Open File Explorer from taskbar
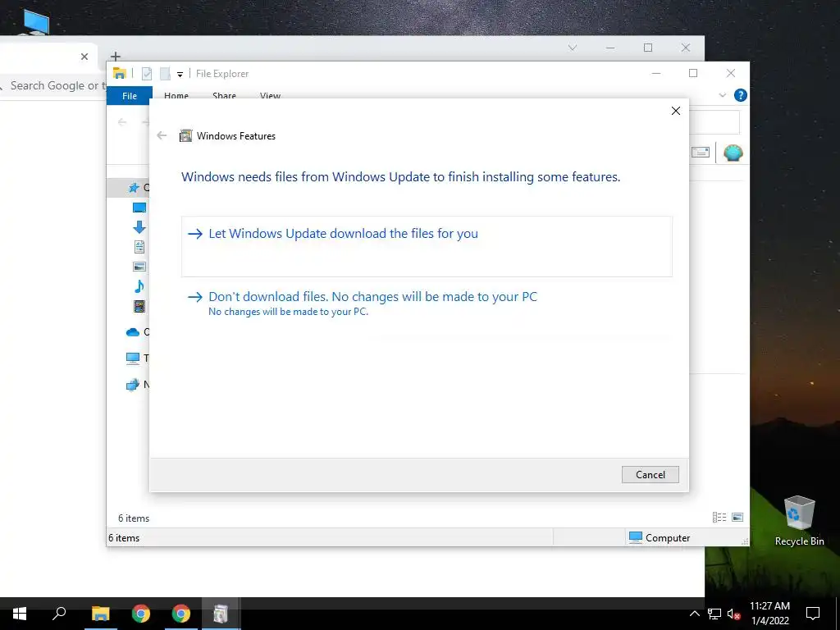 (100, 614)
